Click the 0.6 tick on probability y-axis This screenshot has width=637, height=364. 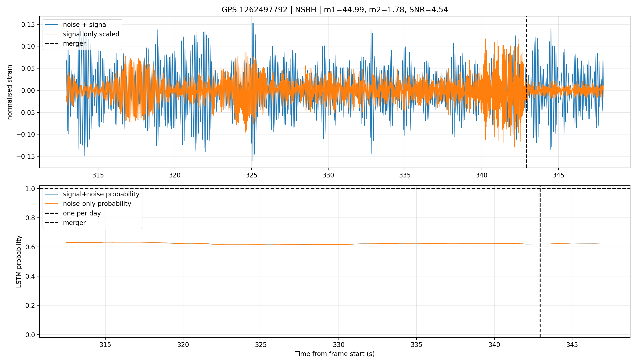[x=30, y=247]
